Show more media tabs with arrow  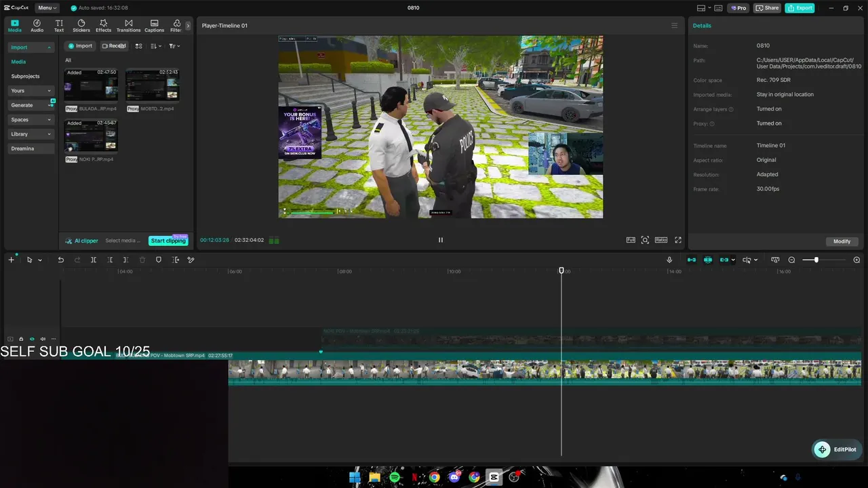[x=188, y=26]
